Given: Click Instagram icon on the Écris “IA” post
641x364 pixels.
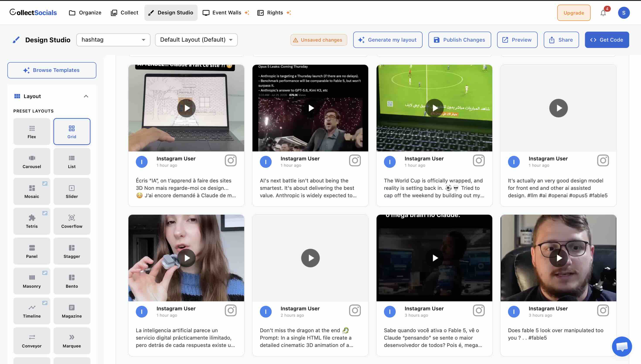Looking at the screenshot, I should click(230, 160).
